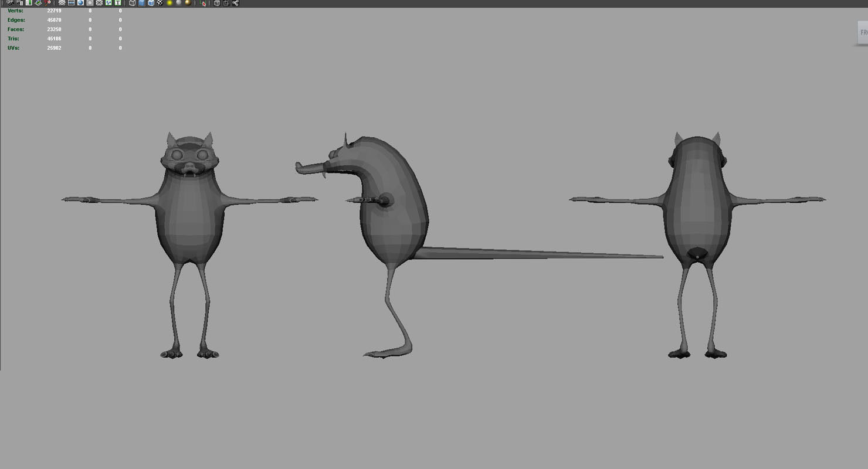This screenshot has height=469, width=868.
Task: Activate the Textured display icon
Action: coord(151,4)
